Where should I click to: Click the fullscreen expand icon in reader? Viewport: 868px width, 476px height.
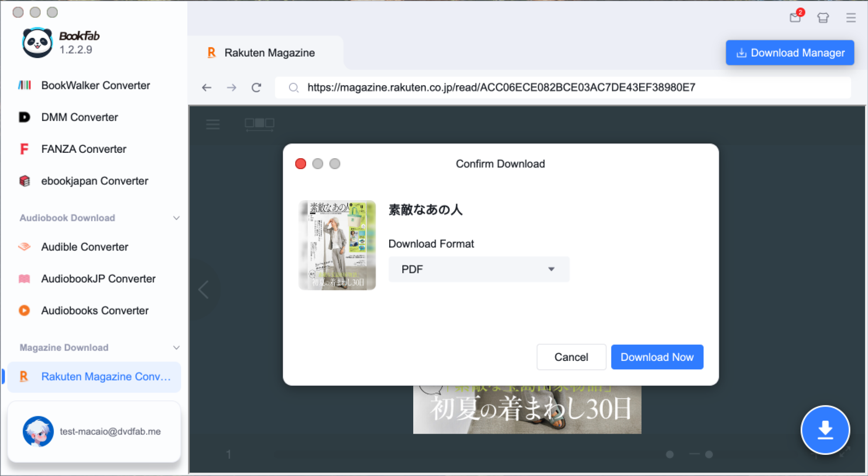click(x=845, y=452)
